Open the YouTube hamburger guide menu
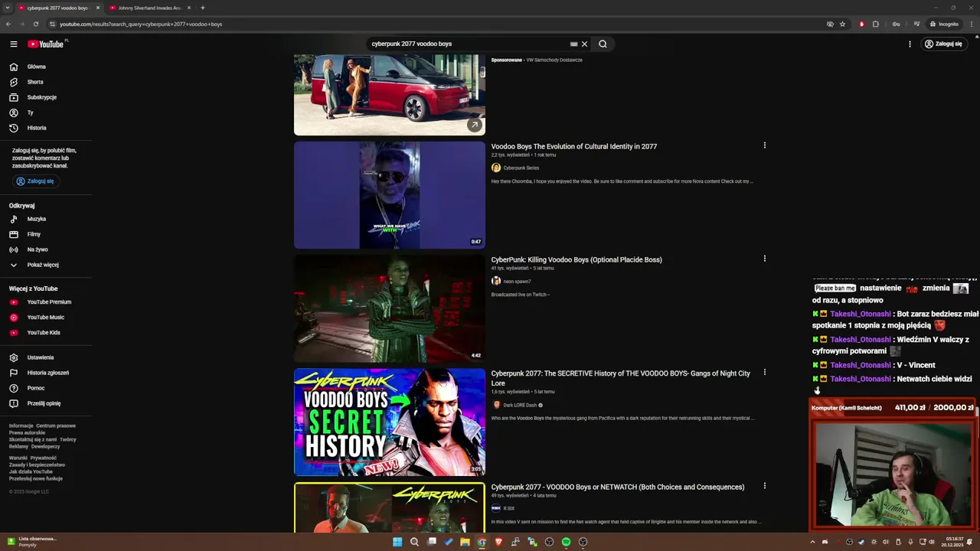The image size is (980, 551). point(13,44)
